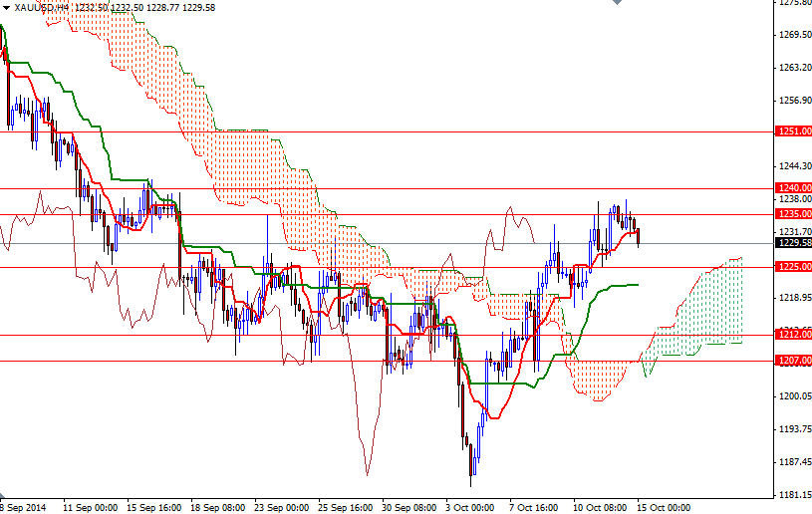Select the 1251.00 red price label

[x=792, y=131]
